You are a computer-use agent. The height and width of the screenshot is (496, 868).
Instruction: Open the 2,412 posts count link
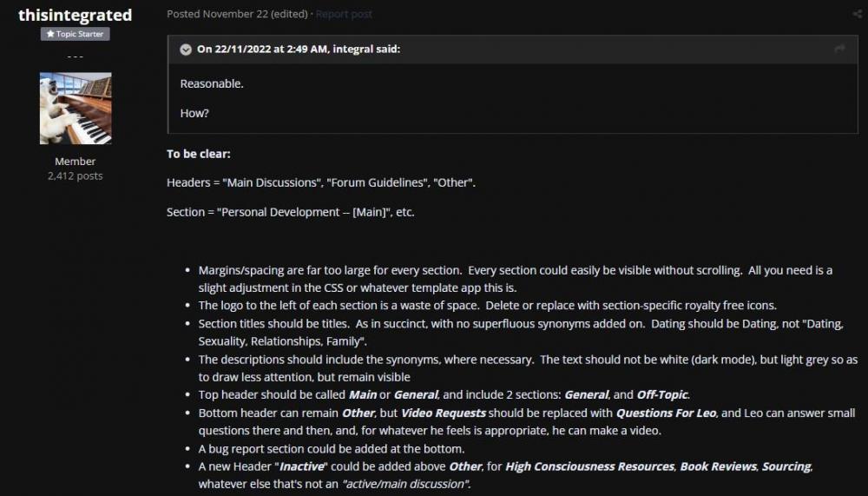[76, 175]
